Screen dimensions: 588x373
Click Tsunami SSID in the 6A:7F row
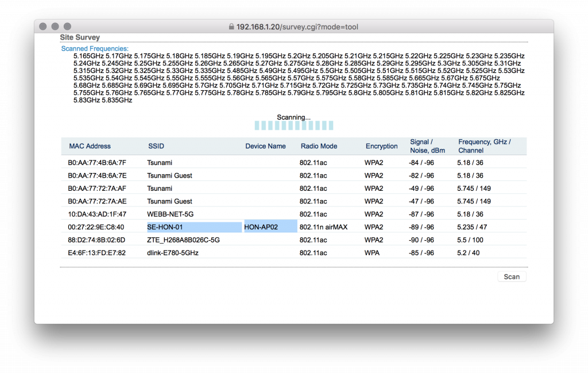(160, 163)
